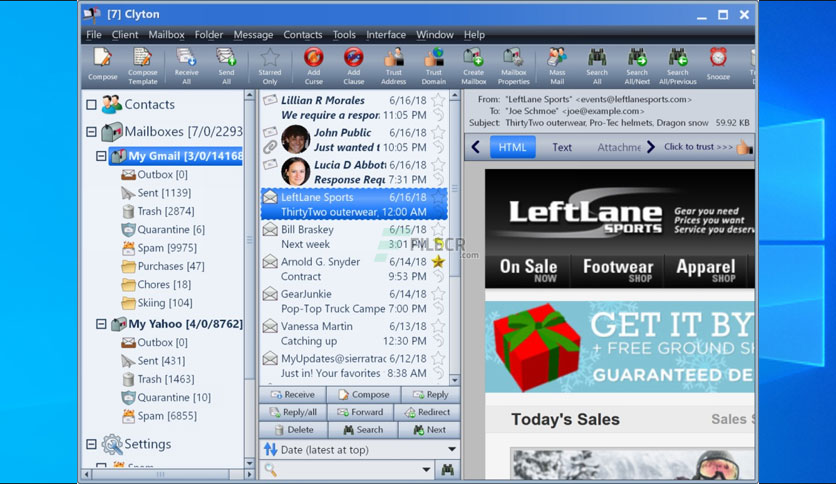Open Mailbox Properties tool

(x=513, y=66)
